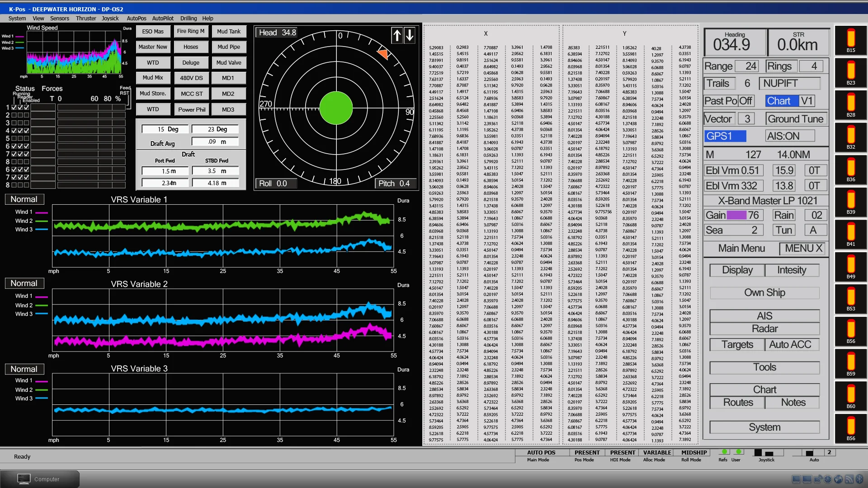The width and height of the screenshot is (868, 488).
Task: Open the AutoPilot menu
Action: pyautogui.click(x=163, y=19)
